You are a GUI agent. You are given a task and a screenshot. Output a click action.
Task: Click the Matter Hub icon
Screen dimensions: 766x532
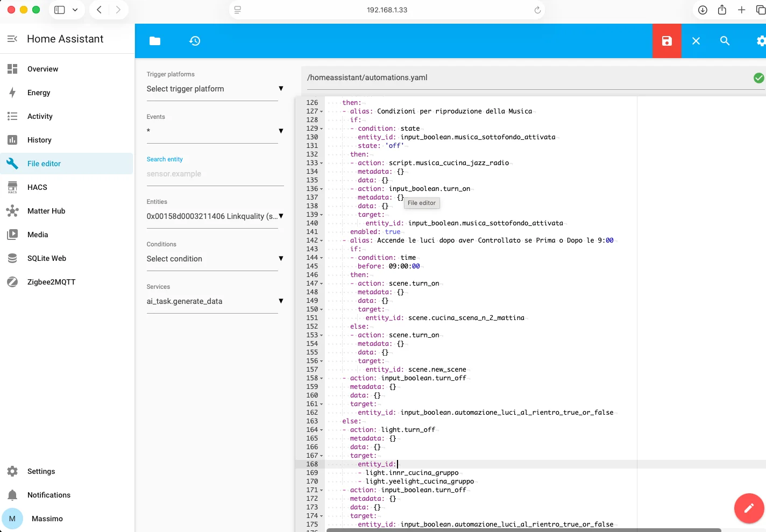tap(12, 211)
